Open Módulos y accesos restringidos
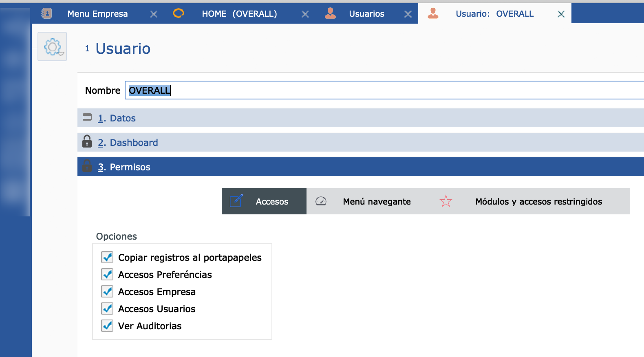This screenshot has height=357, width=644. 538,202
